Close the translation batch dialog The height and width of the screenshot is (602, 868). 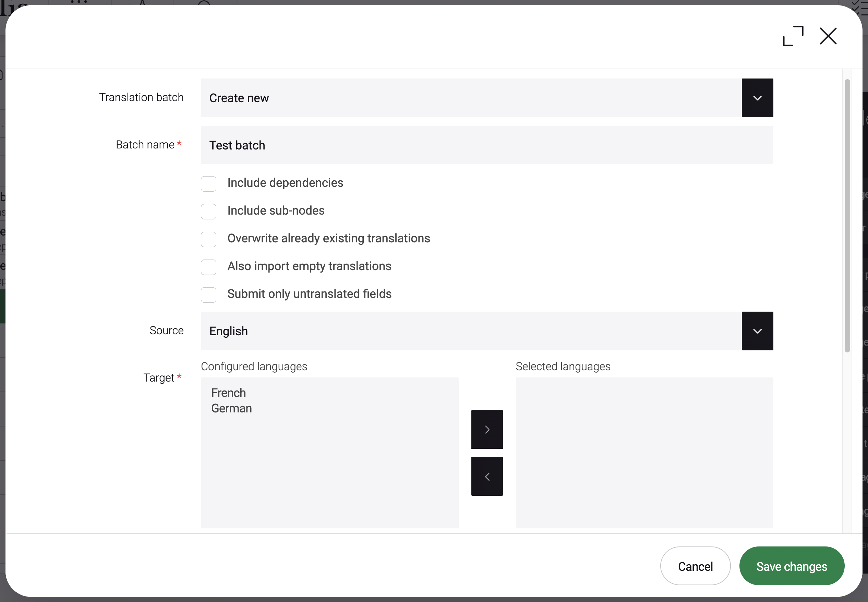coord(828,36)
